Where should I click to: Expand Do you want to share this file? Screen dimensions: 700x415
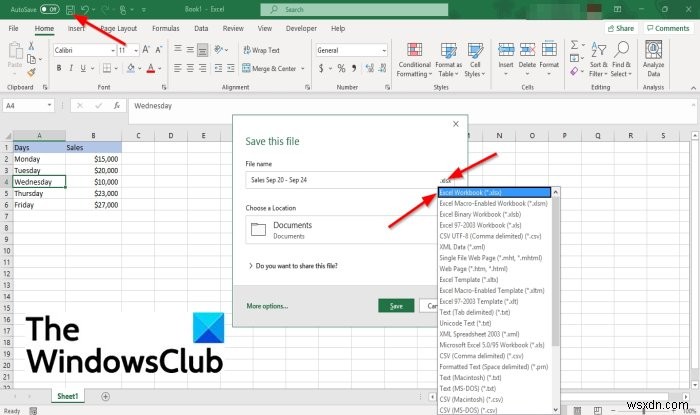pos(293,266)
